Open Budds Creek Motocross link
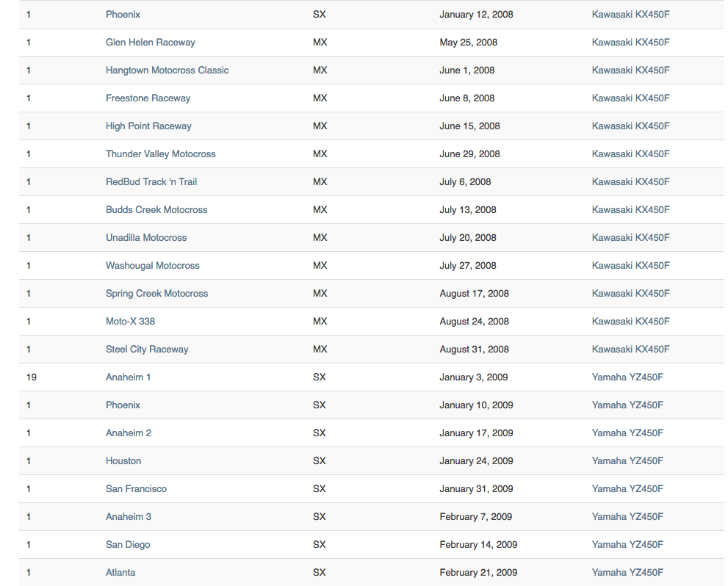 156,210
